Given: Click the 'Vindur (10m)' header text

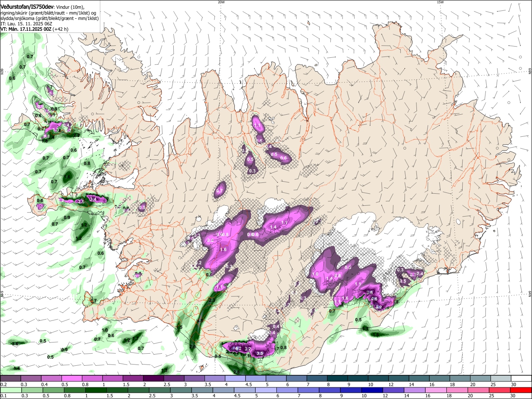Looking at the screenshot, I should point(70,7).
